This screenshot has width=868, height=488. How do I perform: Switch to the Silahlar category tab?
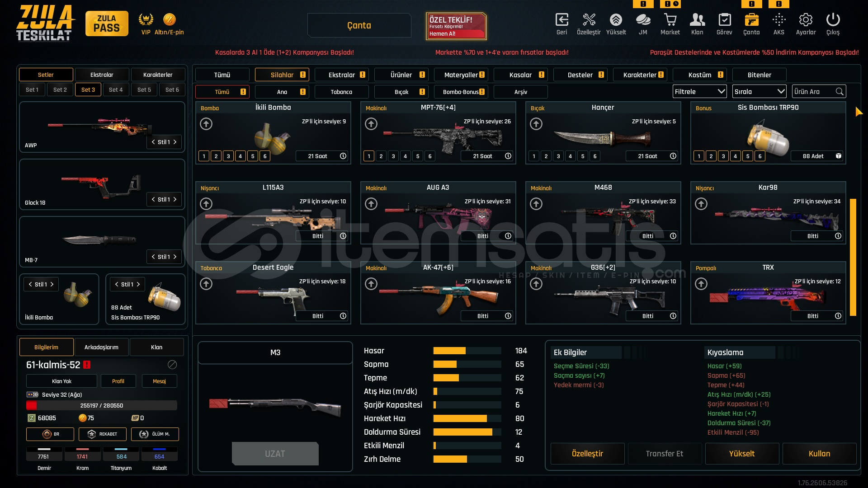282,75
